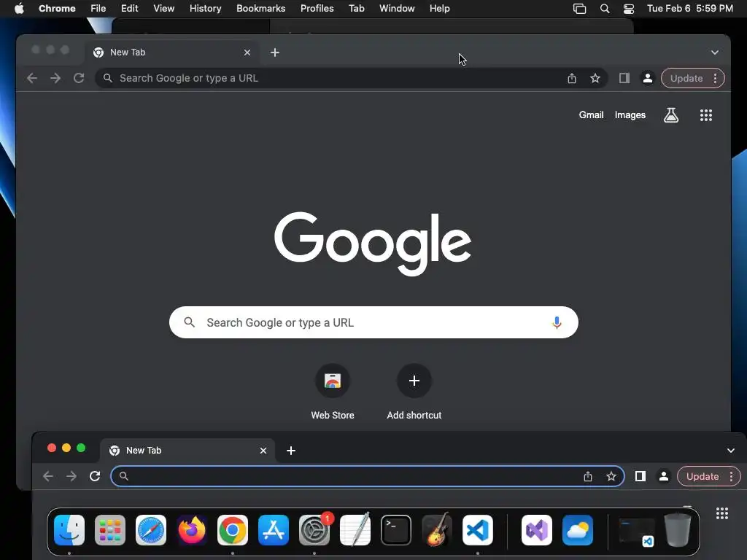
Task: Click back arrow in the rear Chrome window
Action: click(x=32, y=78)
